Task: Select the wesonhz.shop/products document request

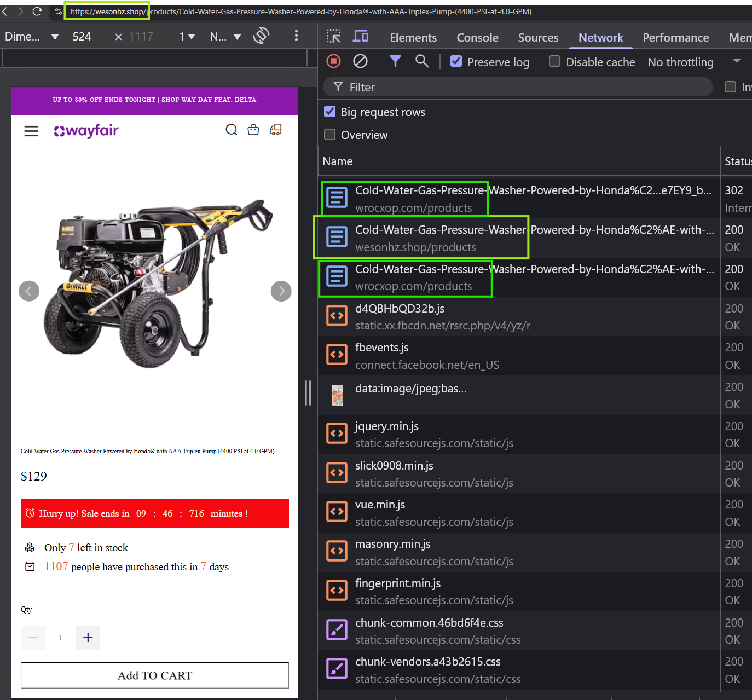Action: point(519,238)
